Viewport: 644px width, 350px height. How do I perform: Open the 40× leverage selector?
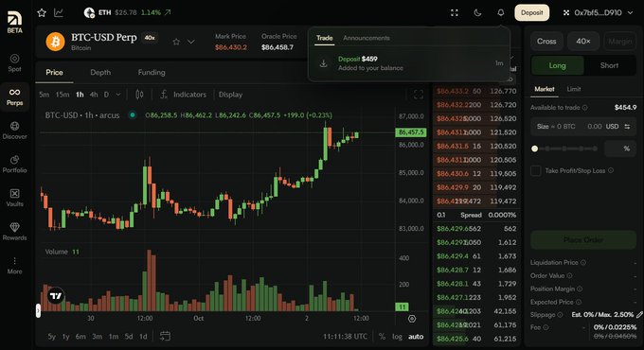[x=583, y=42]
